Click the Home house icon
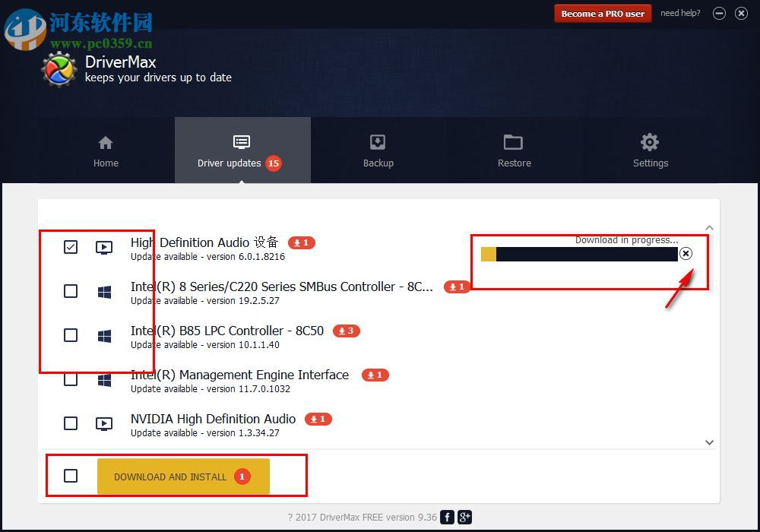The image size is (760, 532). [106, 143]
